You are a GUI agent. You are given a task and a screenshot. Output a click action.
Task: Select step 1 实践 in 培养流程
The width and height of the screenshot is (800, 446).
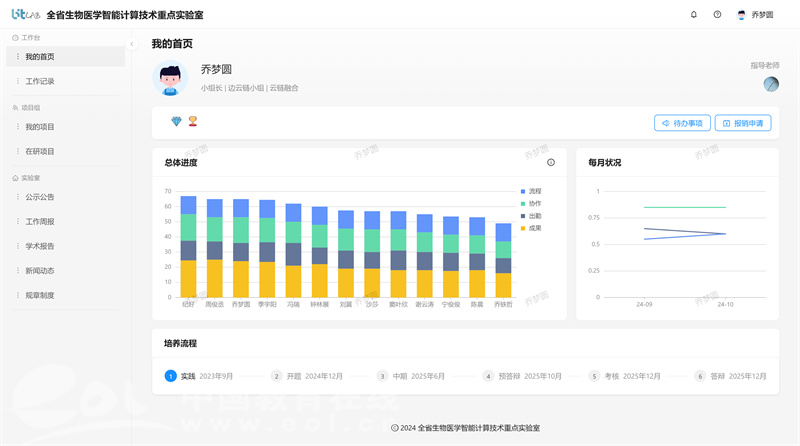coord(198,376)
